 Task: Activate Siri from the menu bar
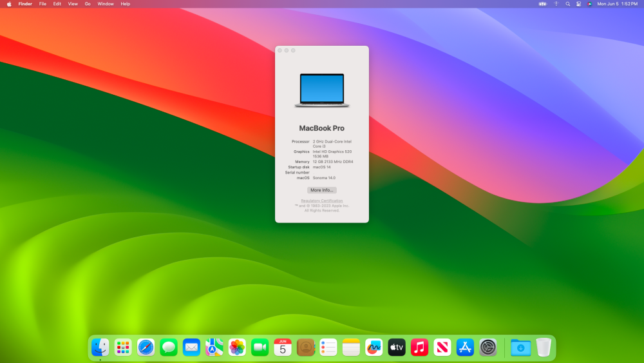coord(589,4)
